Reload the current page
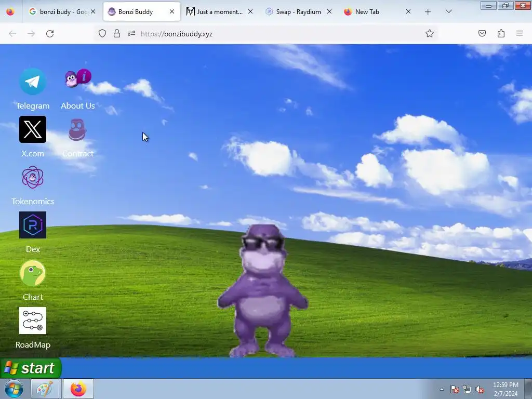Screen dimensions: 532x399 (x=50, y=34)
